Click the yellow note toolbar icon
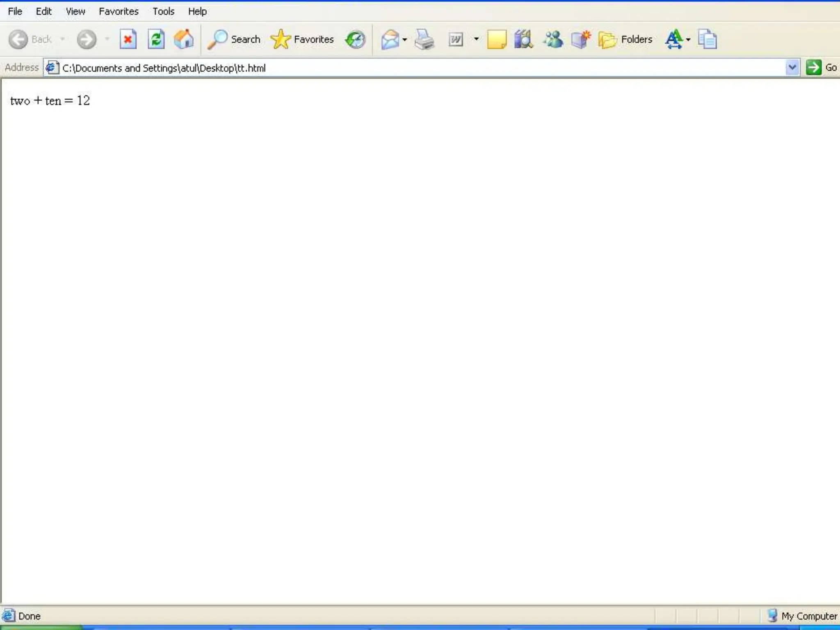 pos(496,40)
